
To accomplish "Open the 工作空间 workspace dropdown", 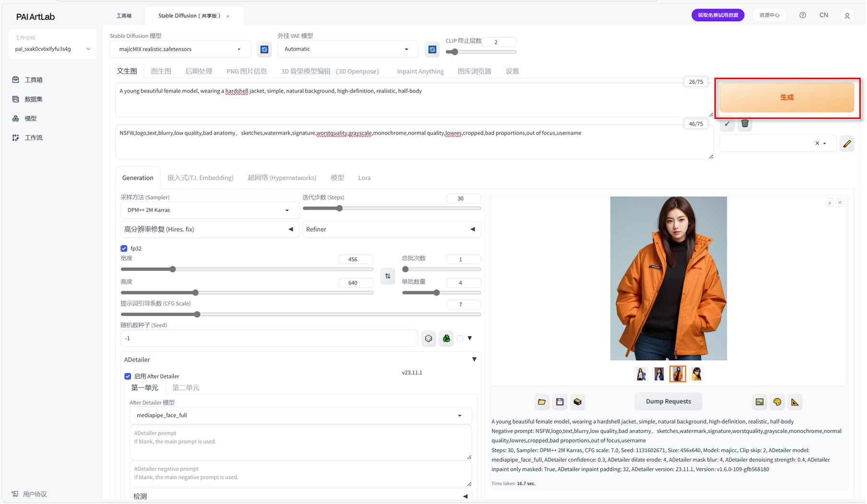I will point(52,49).
